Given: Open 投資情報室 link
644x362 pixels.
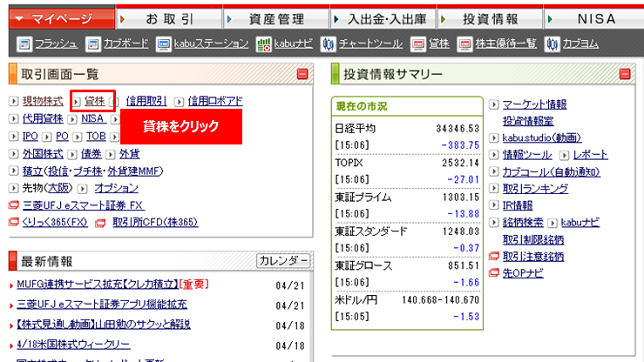Looking at the screenshot, I should (x=528, y=121).
